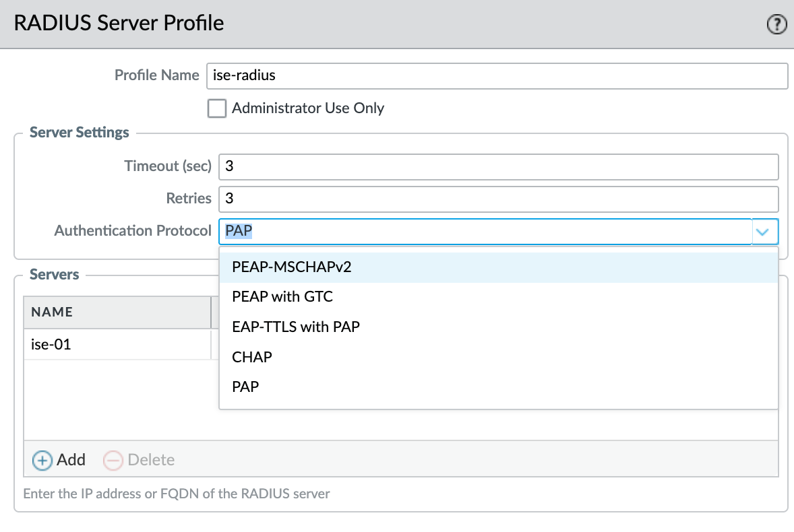This screenshot has width=794, height=532.
Task: Toggle the Administrator Use Only checkbox
Action: pyautogui.click(x=216, y=108)
